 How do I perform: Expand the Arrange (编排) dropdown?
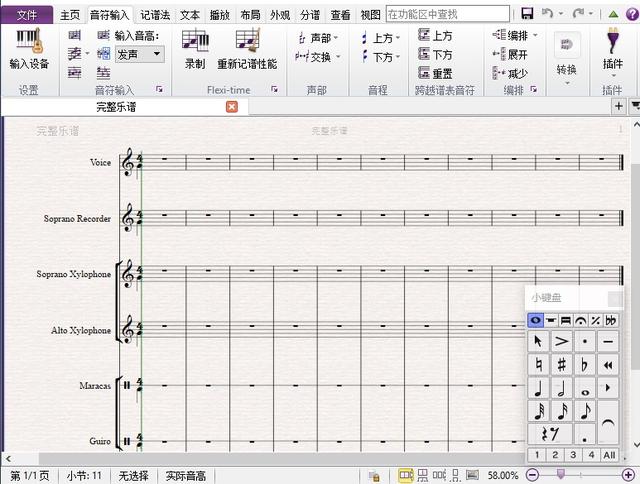point(535,36)
